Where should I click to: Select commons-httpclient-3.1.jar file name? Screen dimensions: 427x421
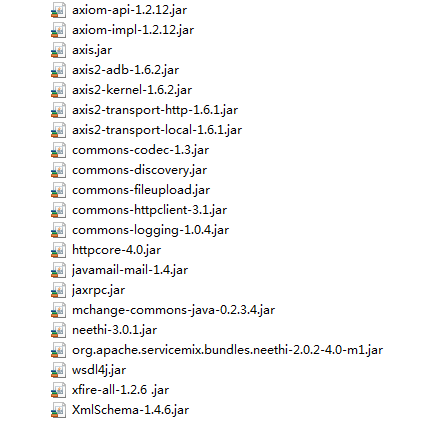[x=149, y=210]
